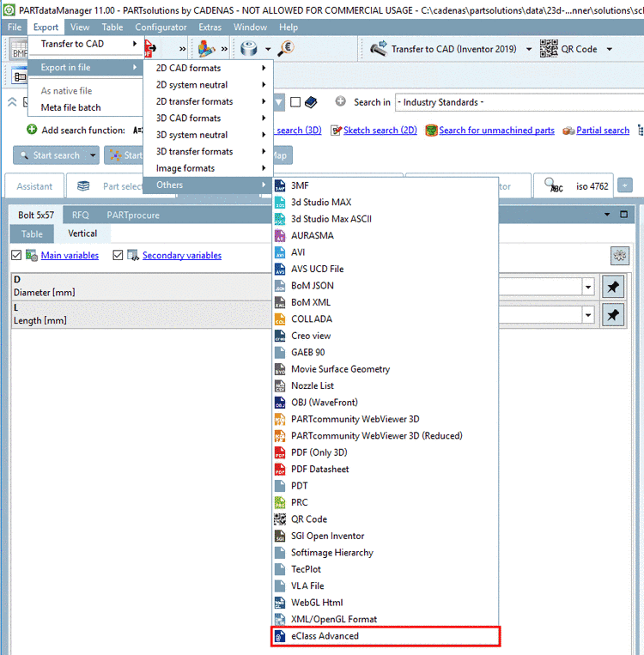Click Transfer to CAD (Inventor 2019) button

tap(446, 49)
